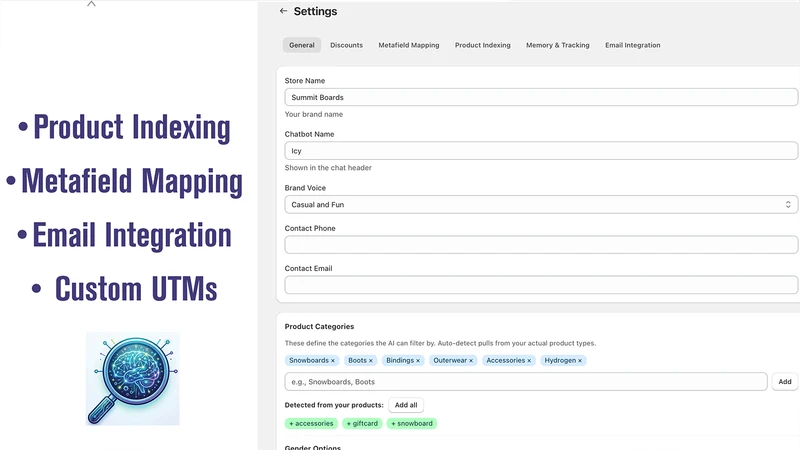The height and width of the screenshot is (450, 800).
Task: Remove the Snowboards category tag
Action: tap(333, 361)
